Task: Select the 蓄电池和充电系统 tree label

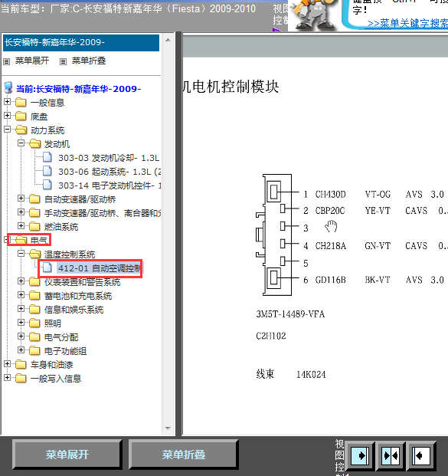Action: point(78,296)
